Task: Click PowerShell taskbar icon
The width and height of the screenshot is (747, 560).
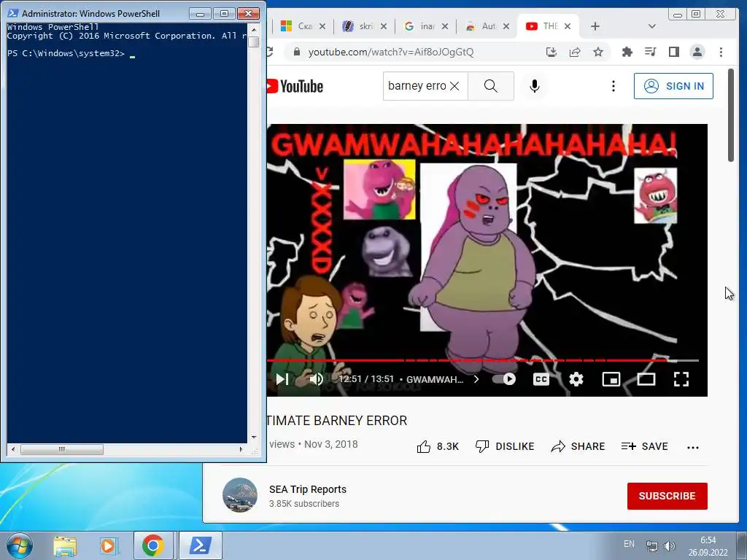Action: [x=200, y=545]
